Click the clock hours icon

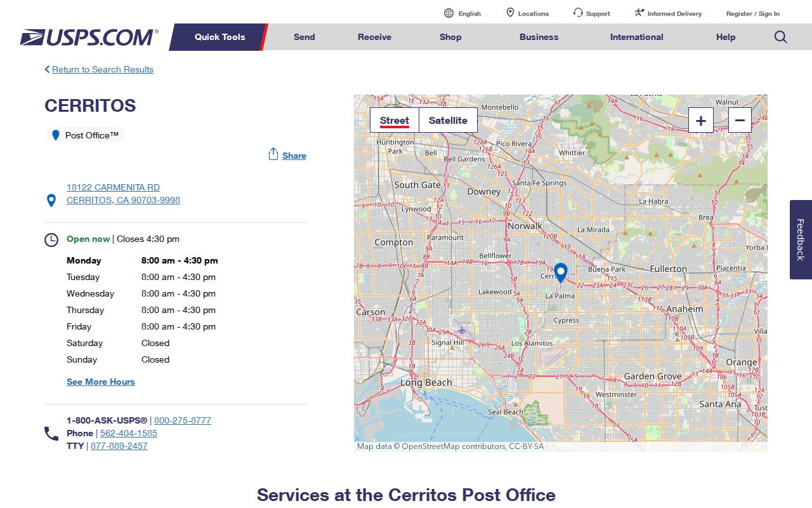[51, 240]
